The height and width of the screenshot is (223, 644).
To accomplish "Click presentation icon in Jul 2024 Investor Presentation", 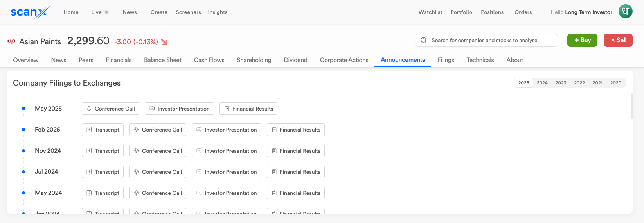I will (x=199, y=172).
